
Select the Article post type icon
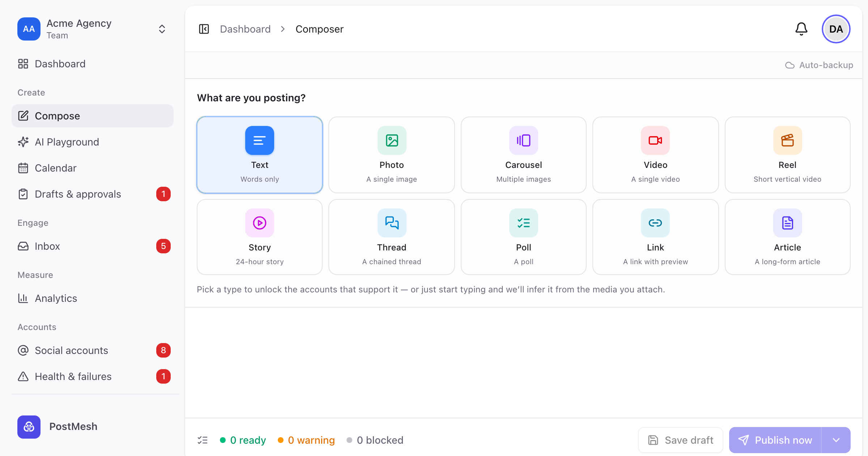click(x=787, y=223)
